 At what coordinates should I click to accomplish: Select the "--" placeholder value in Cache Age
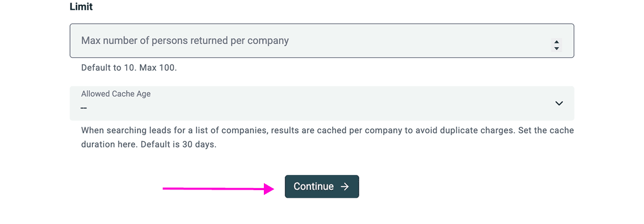click(x=84, y=108)
